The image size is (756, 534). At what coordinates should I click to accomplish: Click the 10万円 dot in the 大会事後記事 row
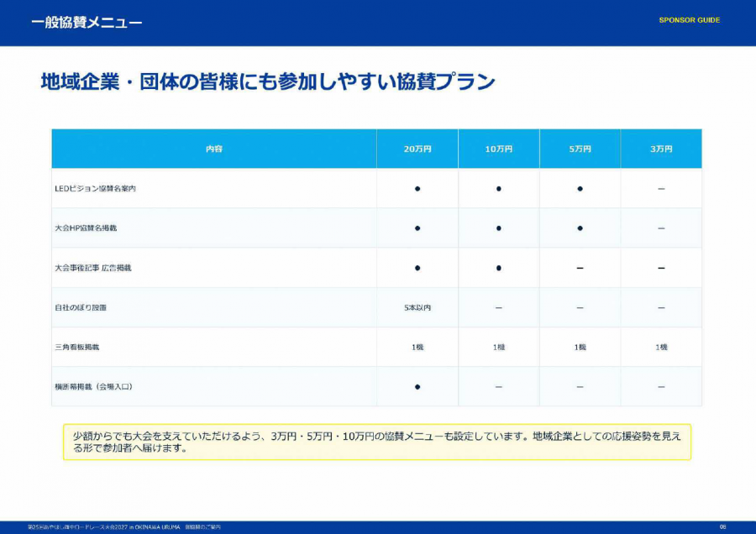498,268
